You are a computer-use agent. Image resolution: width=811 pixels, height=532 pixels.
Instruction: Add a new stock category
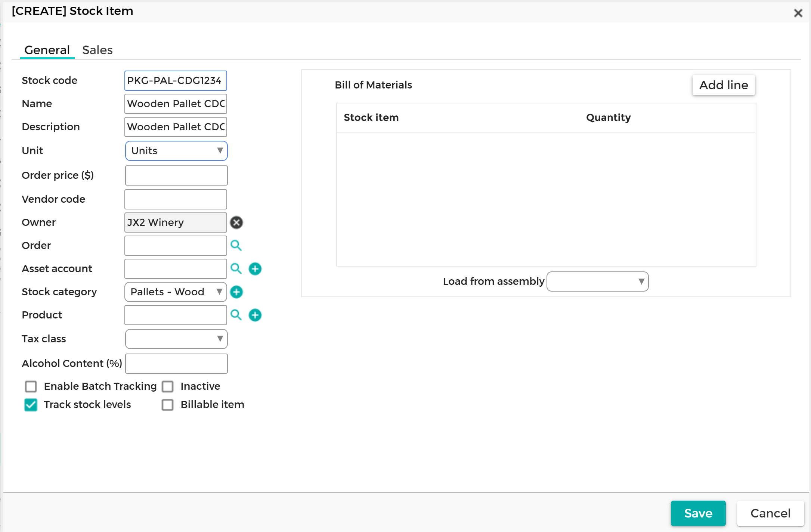pos(236,292)
